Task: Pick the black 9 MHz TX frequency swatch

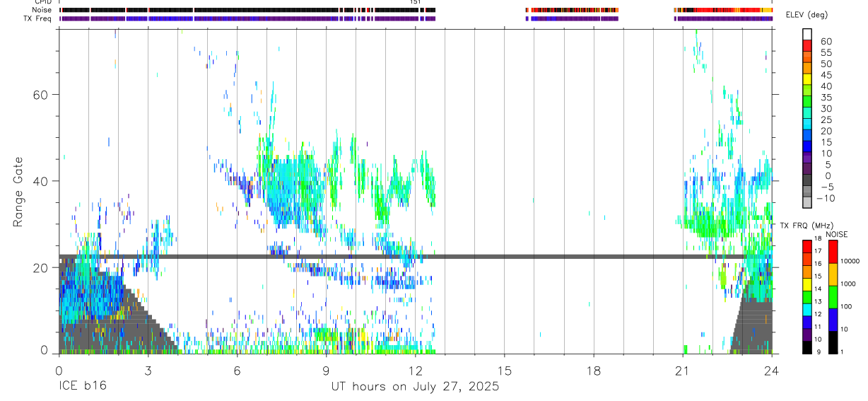Action: click(x=807, y=347)
